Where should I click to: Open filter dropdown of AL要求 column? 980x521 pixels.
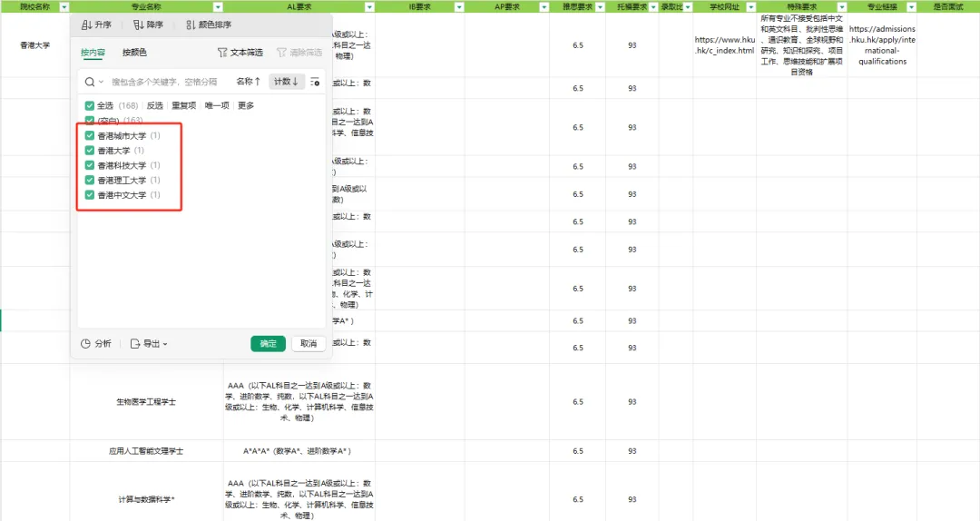coord(369,7)
